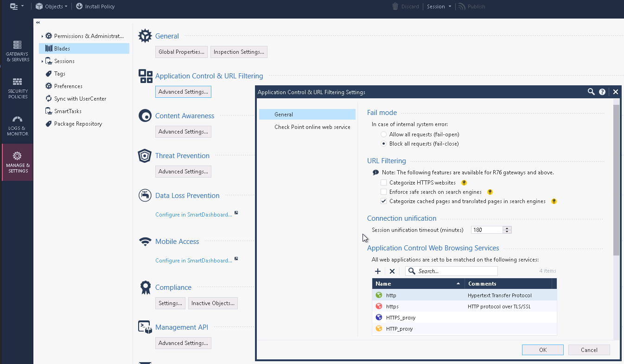Open Threat Prevention Advanced Settings
Screen dimensions: 624x364
pos(183,172)
